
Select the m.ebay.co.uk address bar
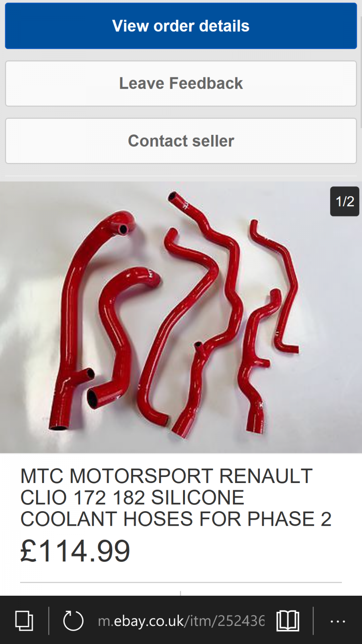181,621
